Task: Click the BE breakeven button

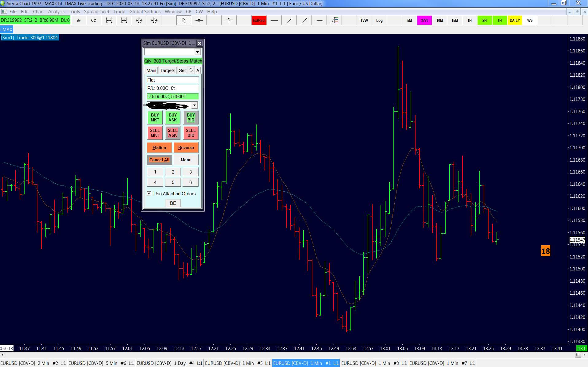Action: click(173, 203)
